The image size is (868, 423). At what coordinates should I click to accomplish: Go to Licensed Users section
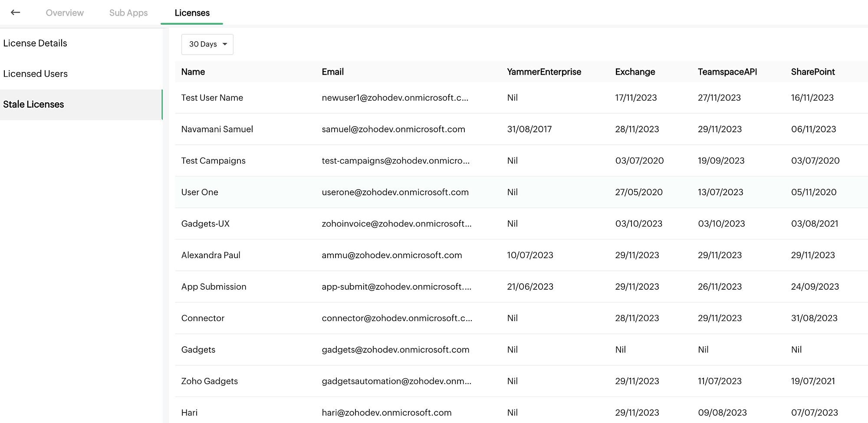click(36, 74)
